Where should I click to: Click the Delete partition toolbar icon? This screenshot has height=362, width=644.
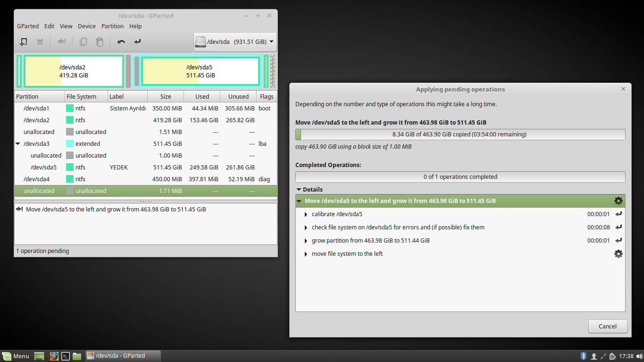[40, 42]
